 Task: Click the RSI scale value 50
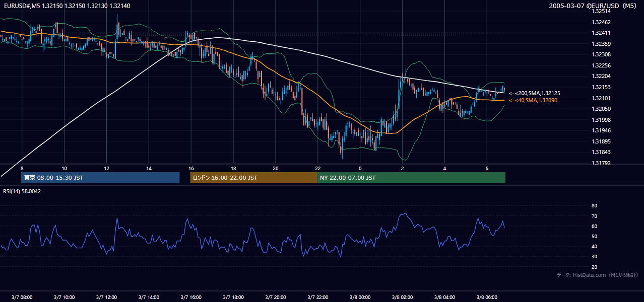594,236
